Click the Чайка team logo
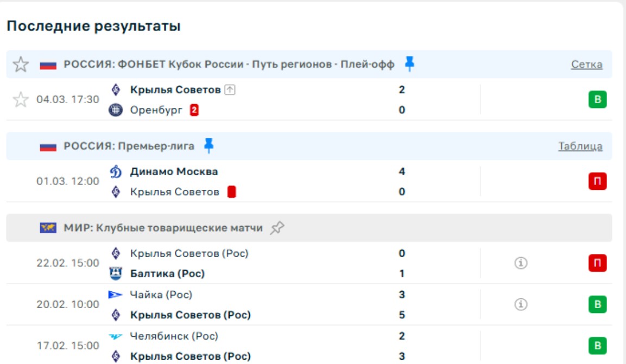Screen dimensions: 626x364 [x=116, y=295]
